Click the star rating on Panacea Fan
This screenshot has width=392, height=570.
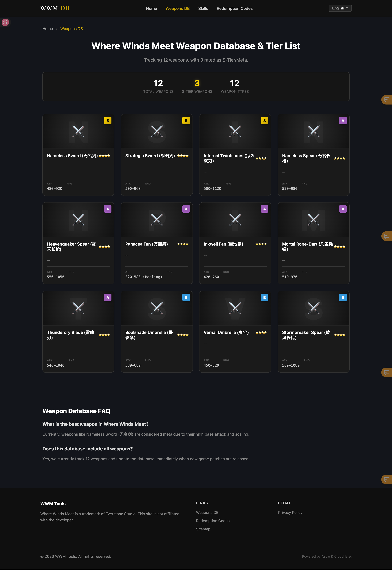click(x=183, y=244)
